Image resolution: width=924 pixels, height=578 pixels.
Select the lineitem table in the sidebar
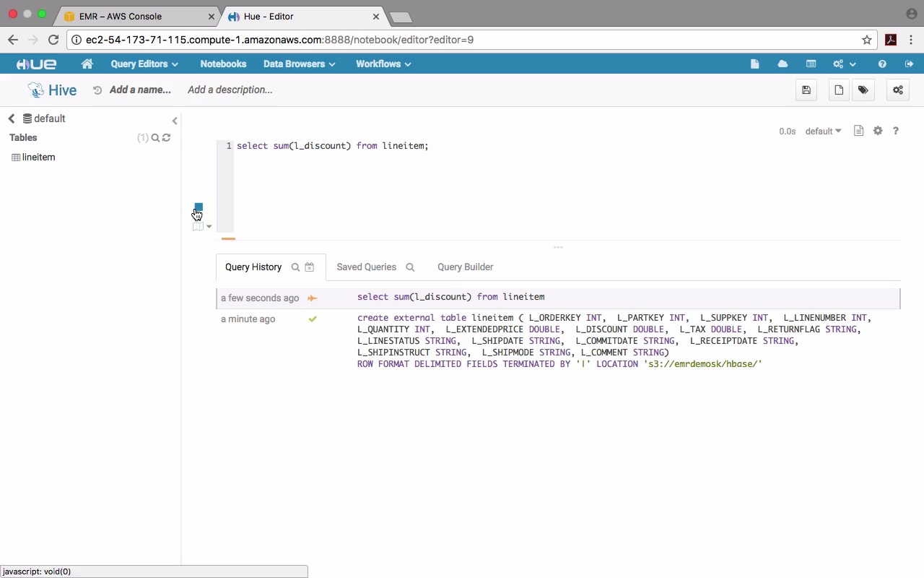38,158
